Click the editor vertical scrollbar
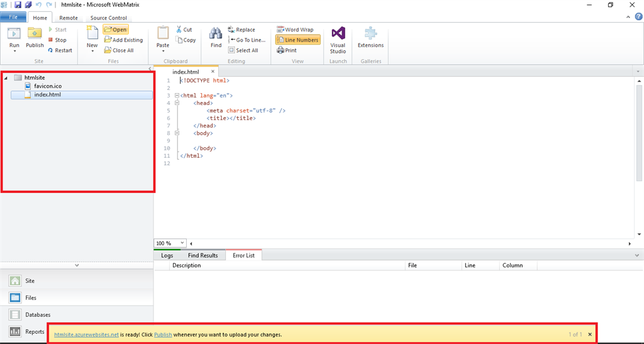Screen dimensions: 644x344 (639, 133)
